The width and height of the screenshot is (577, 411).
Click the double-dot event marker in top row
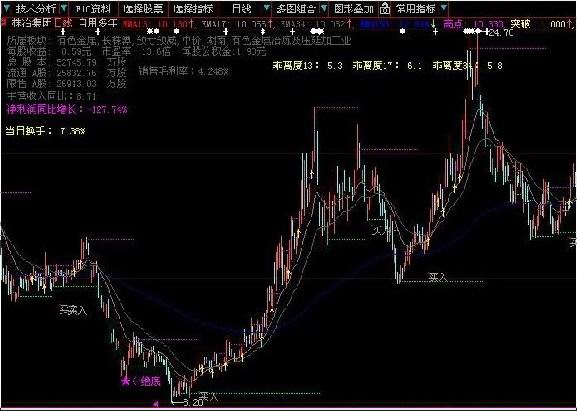point(153,32)
